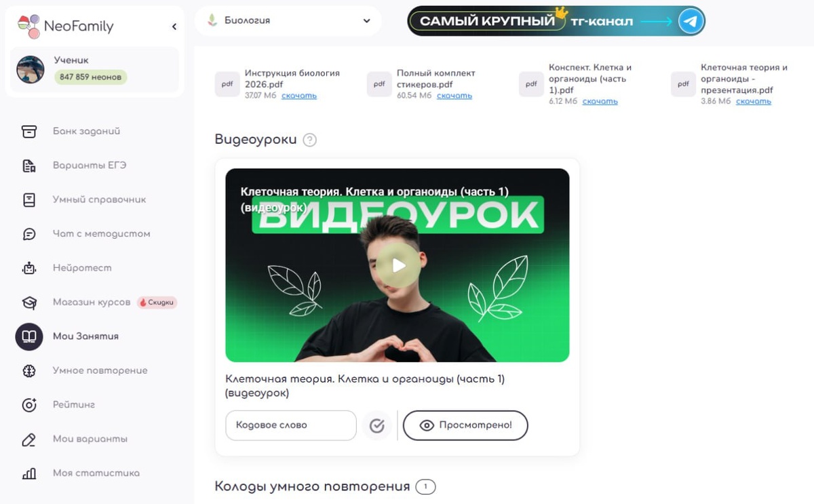The width and height of the screenshot is (814, 504).
Task: Open the Банк заданий sidebar icon
Action: point(29,132)
